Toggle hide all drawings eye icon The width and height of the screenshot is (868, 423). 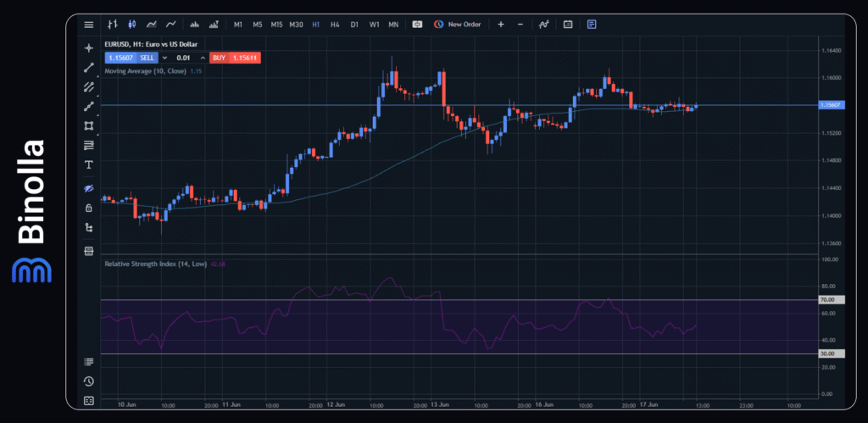(x=89, y=188)
